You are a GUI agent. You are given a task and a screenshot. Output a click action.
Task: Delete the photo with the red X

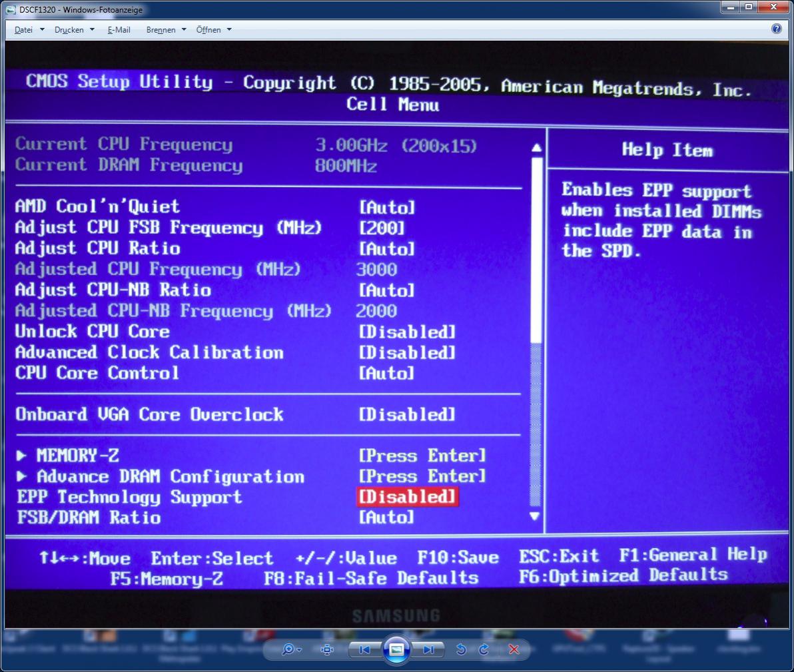pos(514,649)
